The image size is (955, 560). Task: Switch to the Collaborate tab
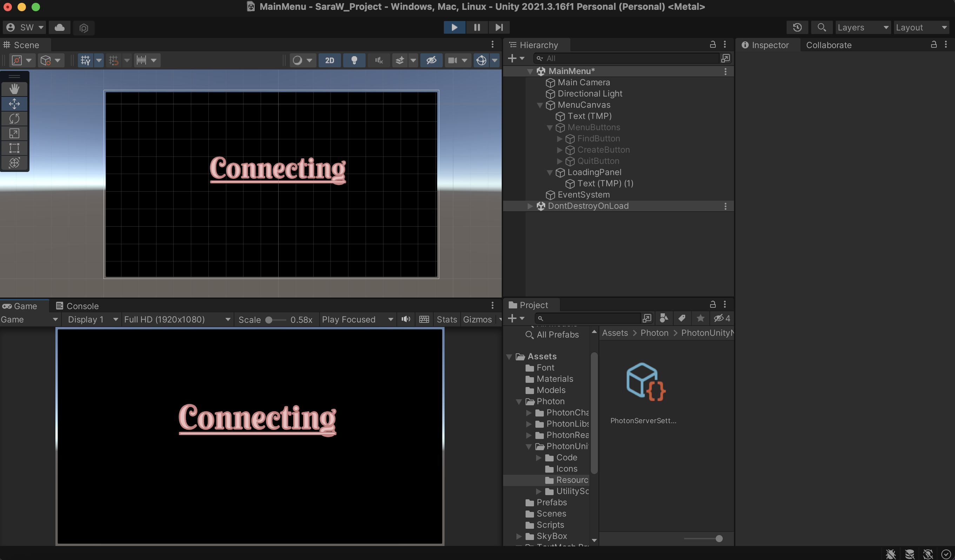[x=828, y=45]
